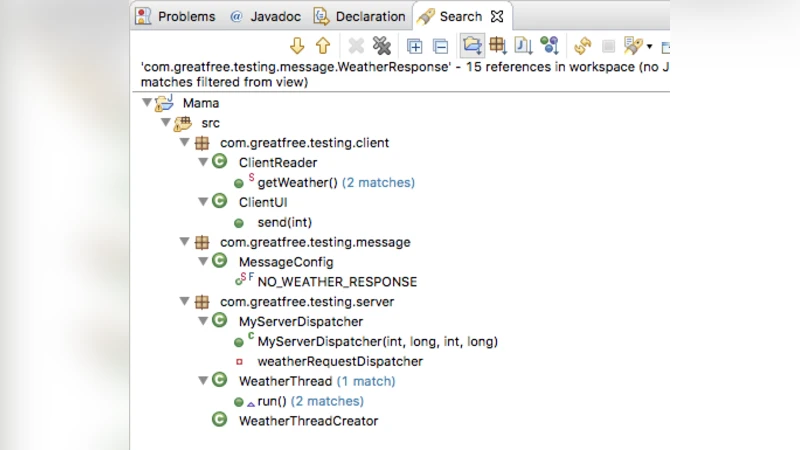Toggle Group by Project view
Viewport: 800px width, 450px height.
pyautogui.click(x=471, y=46)
